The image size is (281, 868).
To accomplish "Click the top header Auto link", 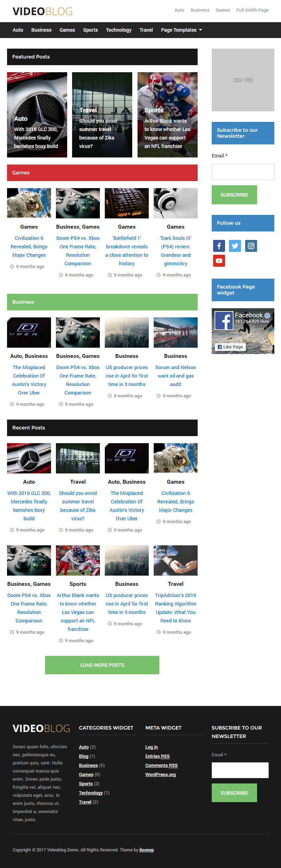I will coord(179,10).
